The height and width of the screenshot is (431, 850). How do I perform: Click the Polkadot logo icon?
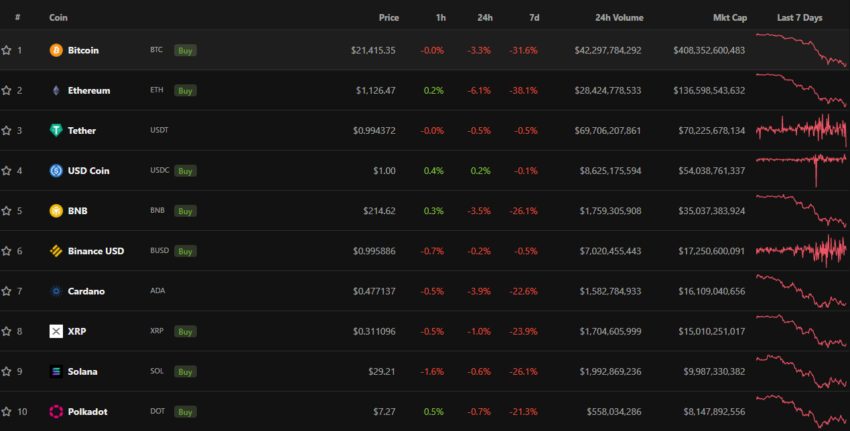coord(56,411)
